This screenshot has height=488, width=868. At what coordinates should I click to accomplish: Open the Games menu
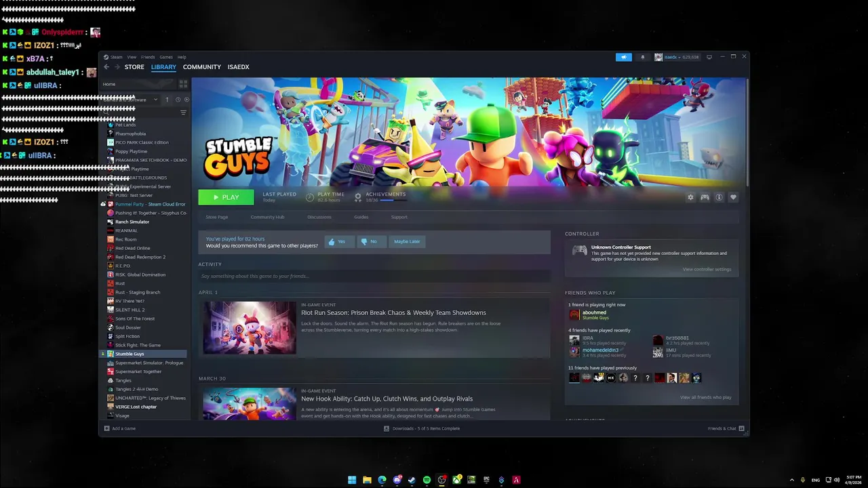(x=166, y=57)
